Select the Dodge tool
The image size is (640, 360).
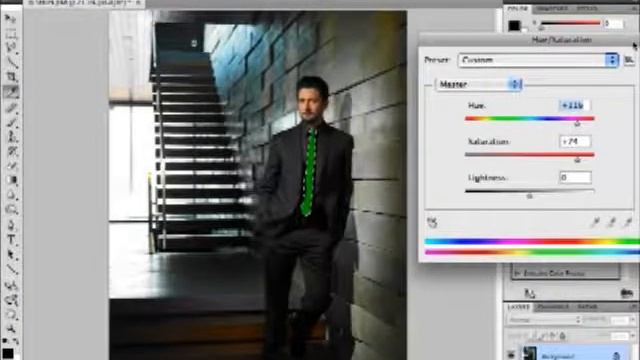(x=11, y=210)
